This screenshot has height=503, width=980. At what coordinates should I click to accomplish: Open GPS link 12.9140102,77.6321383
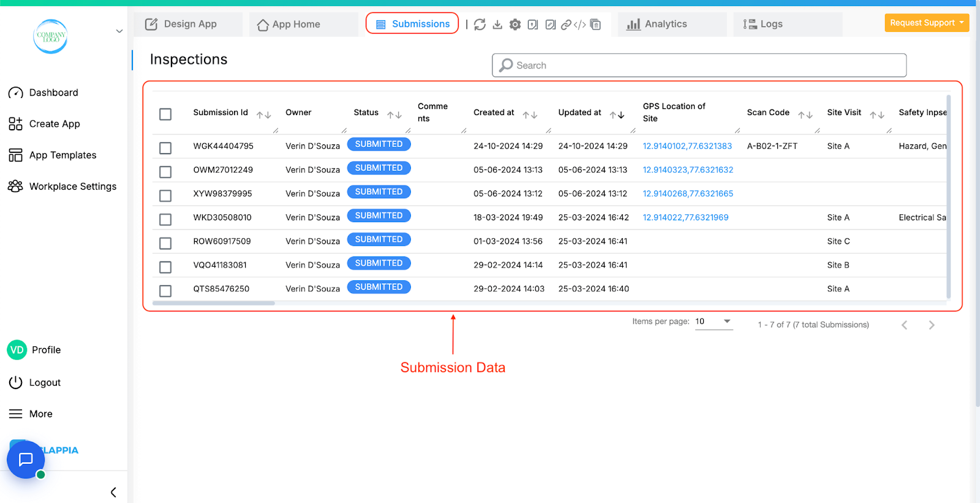(x=687, y=146)
